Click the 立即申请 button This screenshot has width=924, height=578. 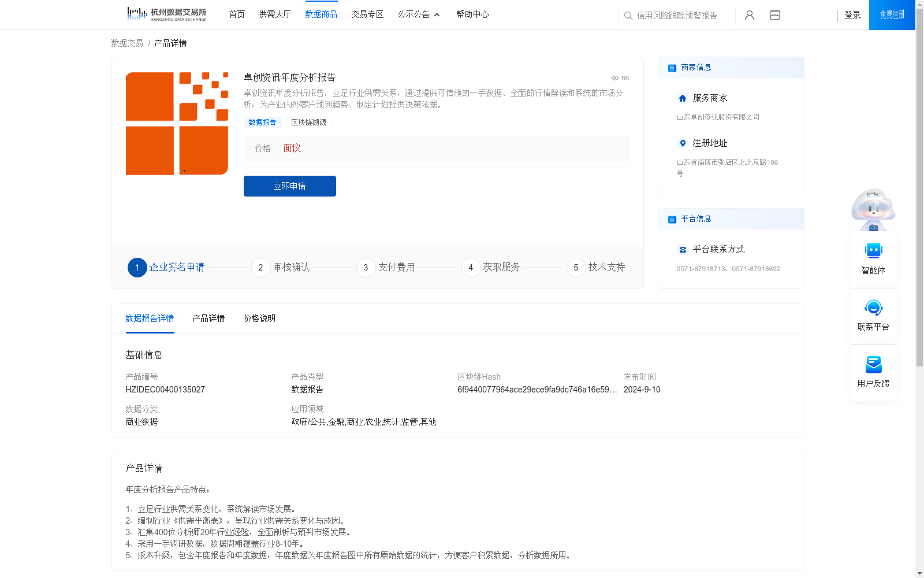click(290, 186)
